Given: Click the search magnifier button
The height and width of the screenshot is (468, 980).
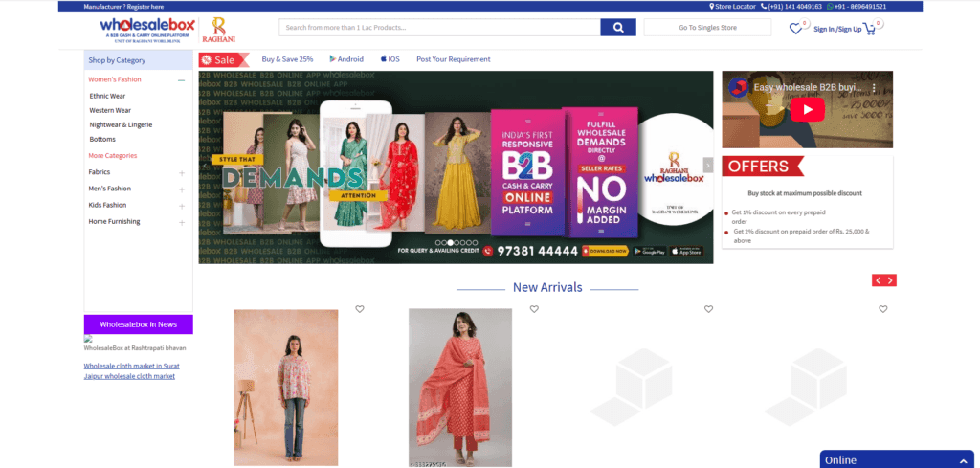Looking at the screenshot, I should [x=617, y=28].
